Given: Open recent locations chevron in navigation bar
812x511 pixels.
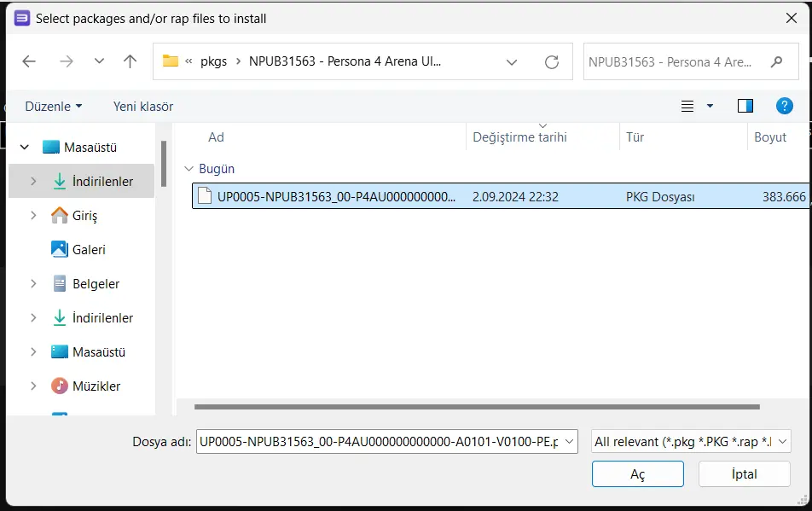Looking at the screenshot, I should (x=99, y=61).
